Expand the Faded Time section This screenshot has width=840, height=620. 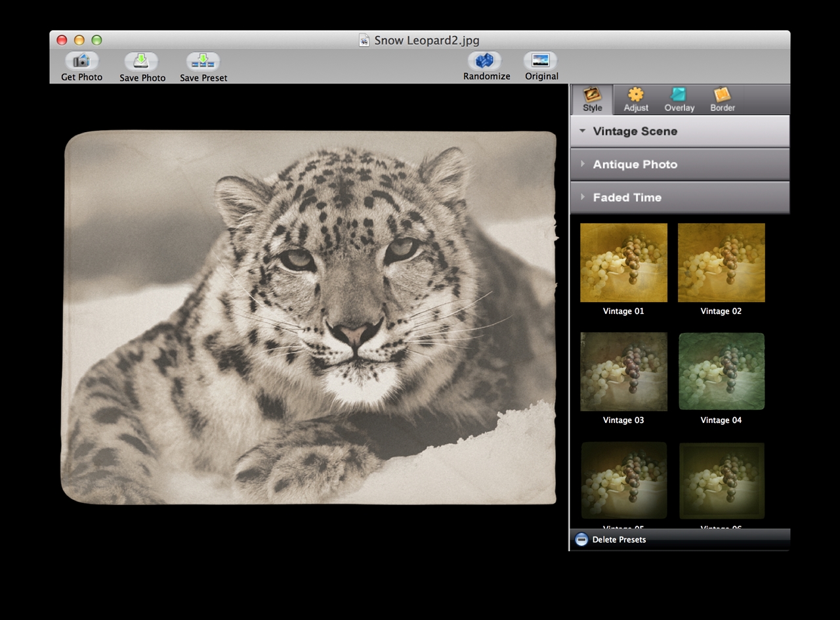[680, 197]
